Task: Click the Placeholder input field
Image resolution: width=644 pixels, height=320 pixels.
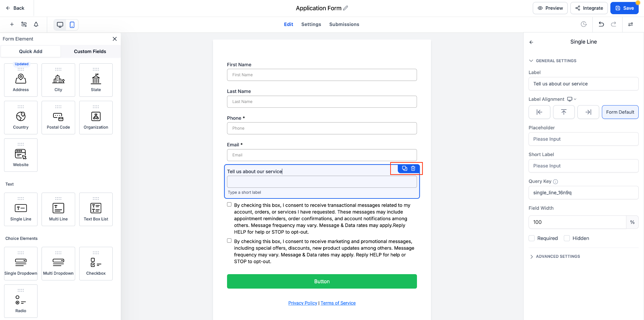Action: coord(583,139)
